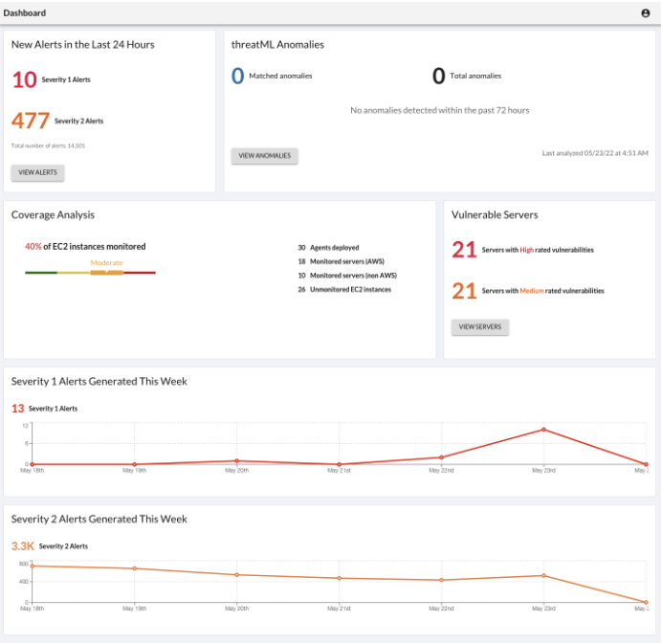The image size is (662, 644).
Task: Click 21 Servers with High rated vulnerabilities
Action: pos(522,250)
